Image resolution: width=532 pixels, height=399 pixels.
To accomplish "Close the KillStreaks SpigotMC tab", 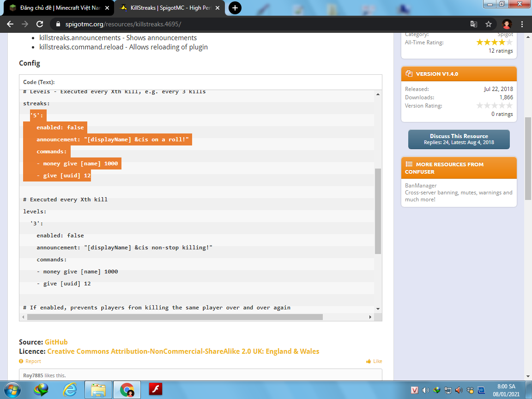I will pos(218,8).
